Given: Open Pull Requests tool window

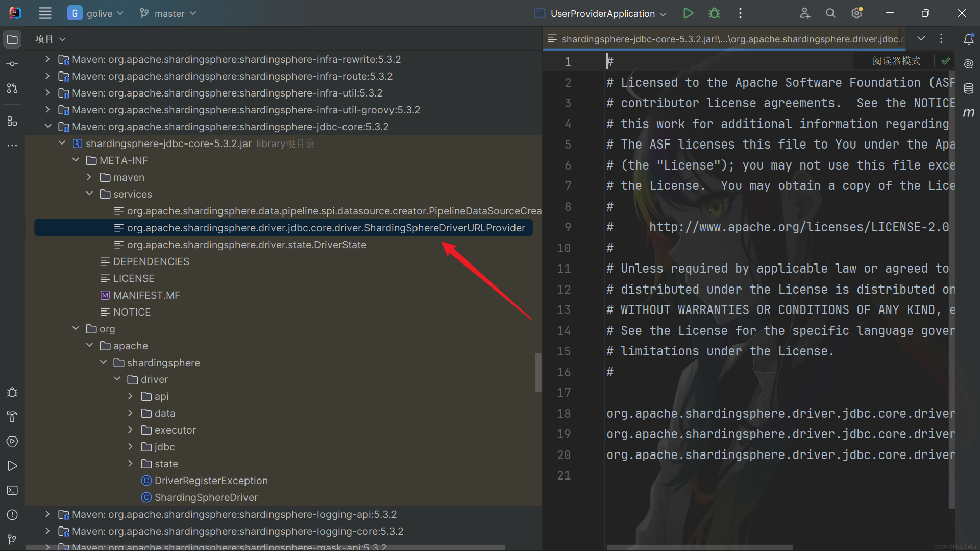Looking at the screenshot, I should point(12,88).
